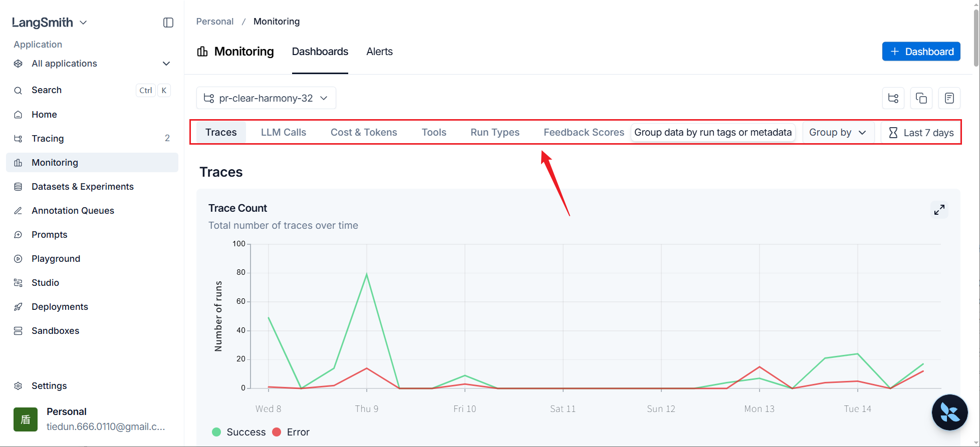
Task: Collapse the sidebar panel icon
Action: tap(168, 23)
